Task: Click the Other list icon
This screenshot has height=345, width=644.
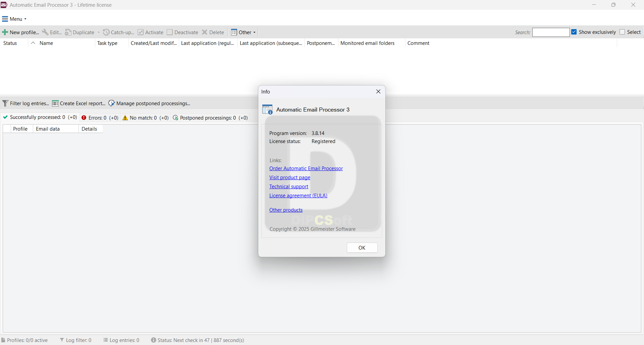Action: (x=234, y=32)
